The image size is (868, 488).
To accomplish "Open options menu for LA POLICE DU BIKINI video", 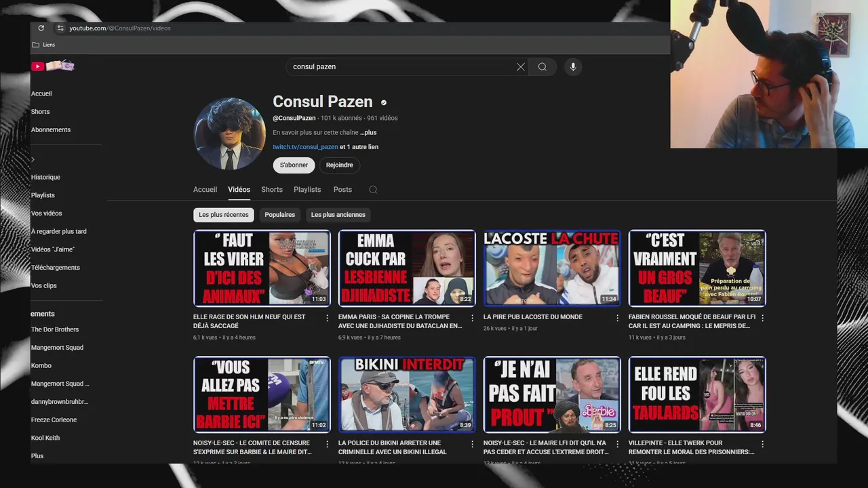I will 472,444.
